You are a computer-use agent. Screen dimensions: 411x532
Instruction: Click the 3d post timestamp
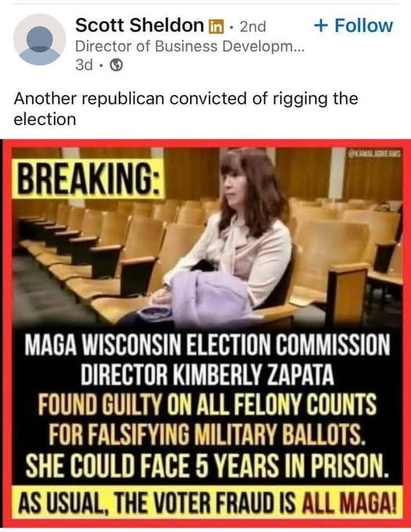tap(84, 65)
